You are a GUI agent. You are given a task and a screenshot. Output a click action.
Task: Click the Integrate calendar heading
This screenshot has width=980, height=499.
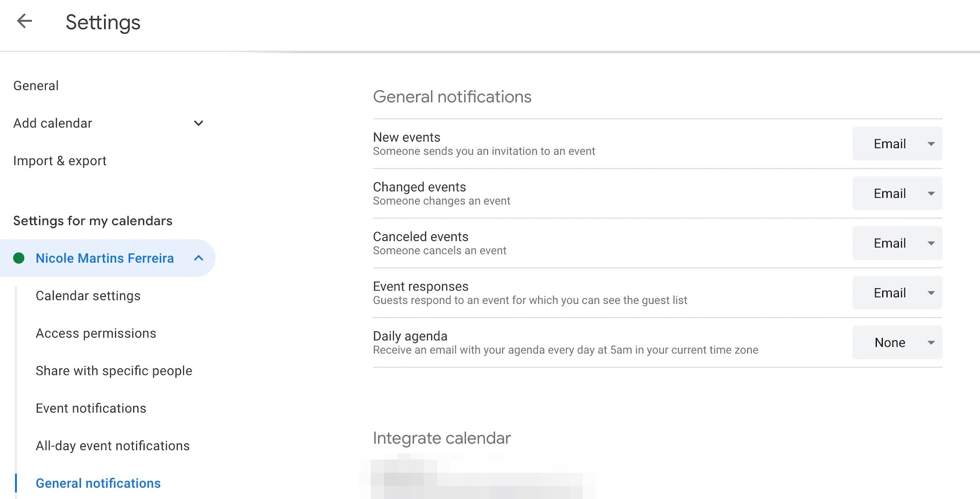click(x=442, y=438)
